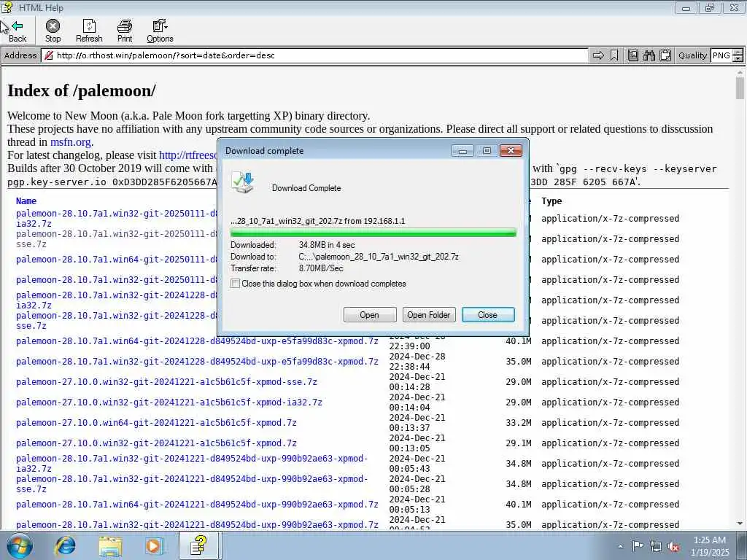The width and height of the screenshot is (747, 560).
Task: Open the rtfreesoft changelog link
Action: [188, 155]
